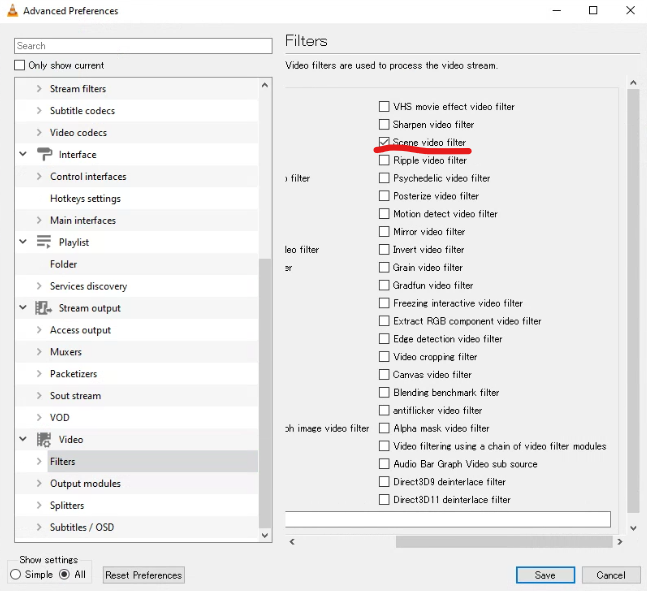Tick Extract RGB component video filter
Image resolution: width=647 pixels, height=591 pixels.
[x=384, y=321]
